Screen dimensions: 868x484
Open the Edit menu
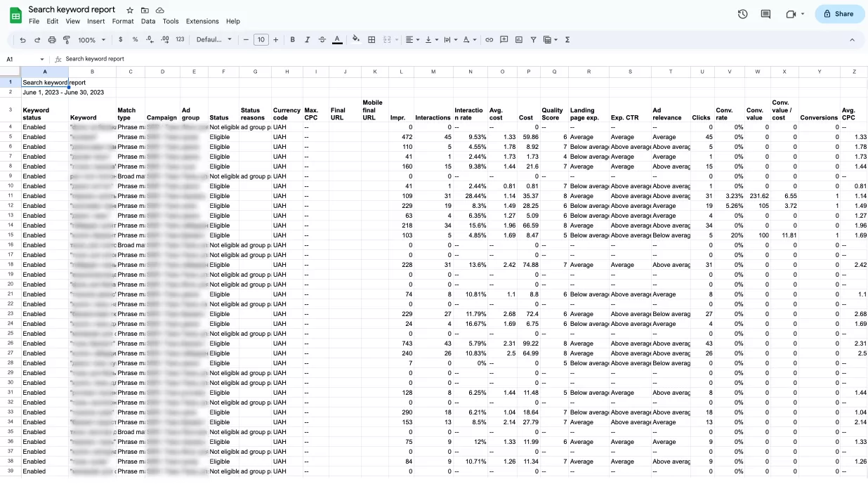(53, 22)
